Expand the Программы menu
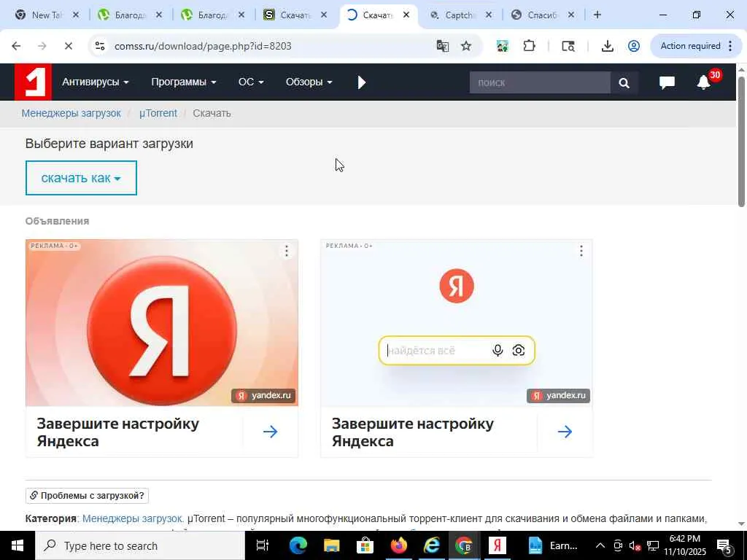 183,82
